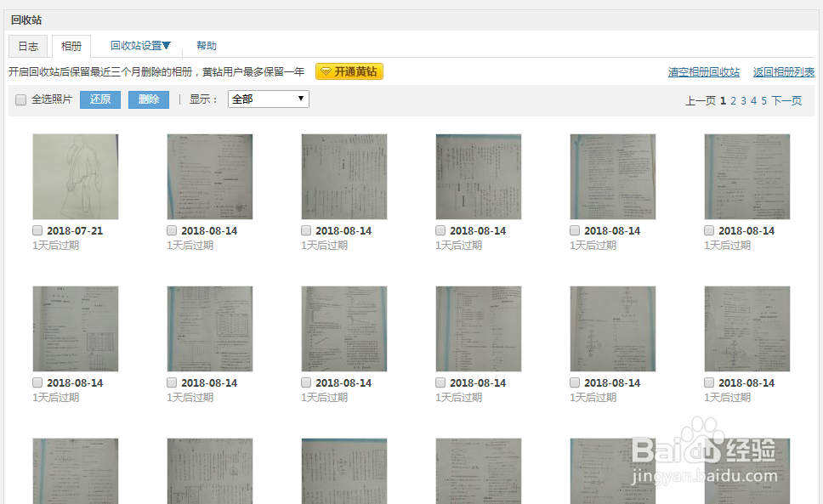Switch to the 相册 tab

71,46
